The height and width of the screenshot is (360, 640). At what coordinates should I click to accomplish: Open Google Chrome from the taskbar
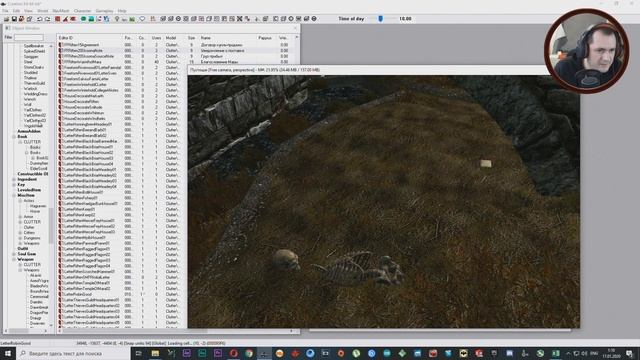(249, 353)
